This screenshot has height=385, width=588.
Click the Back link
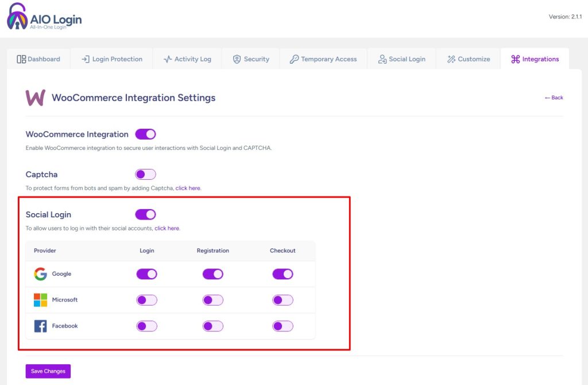click(x=554, y=98)
